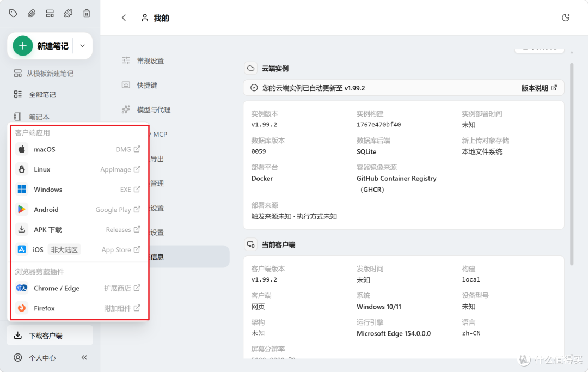The image size is (588, 372).
Task: Open the plugins puzzle icon
Action: (68, 14)
